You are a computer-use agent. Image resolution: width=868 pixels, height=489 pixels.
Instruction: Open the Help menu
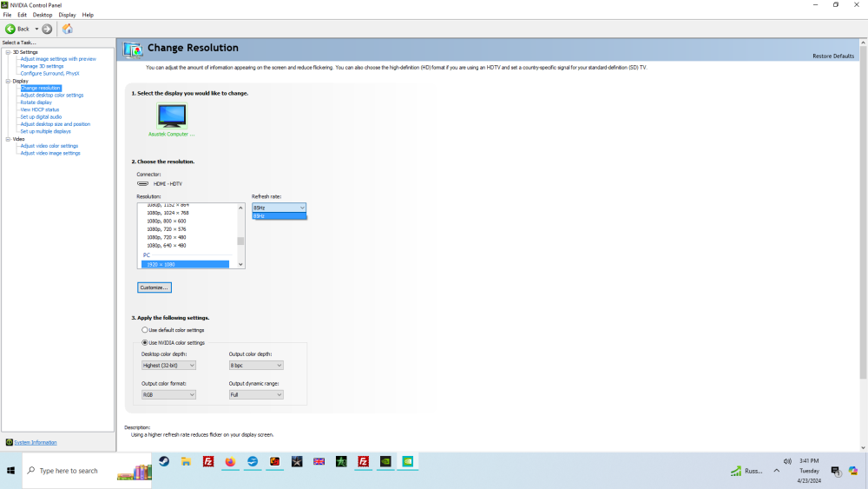[x=88, y=15]
